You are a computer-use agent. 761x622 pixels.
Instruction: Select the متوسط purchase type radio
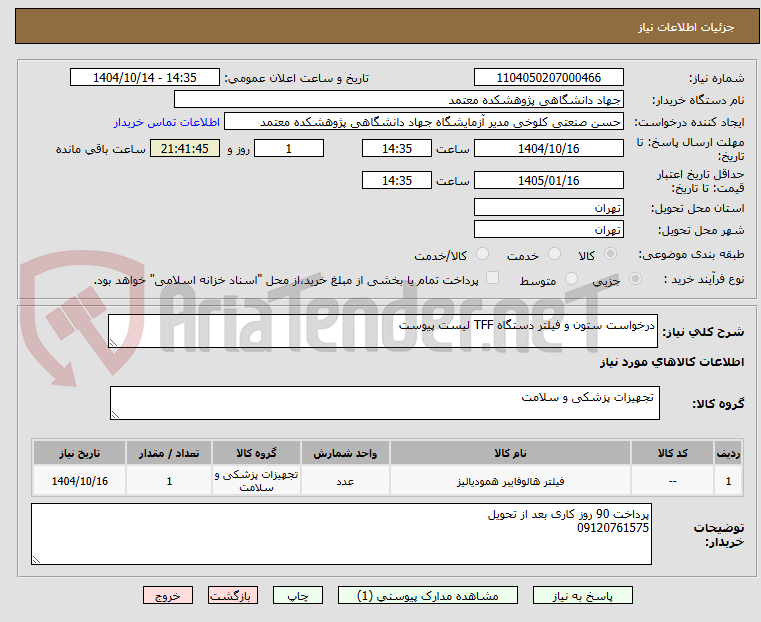(572, 278)
